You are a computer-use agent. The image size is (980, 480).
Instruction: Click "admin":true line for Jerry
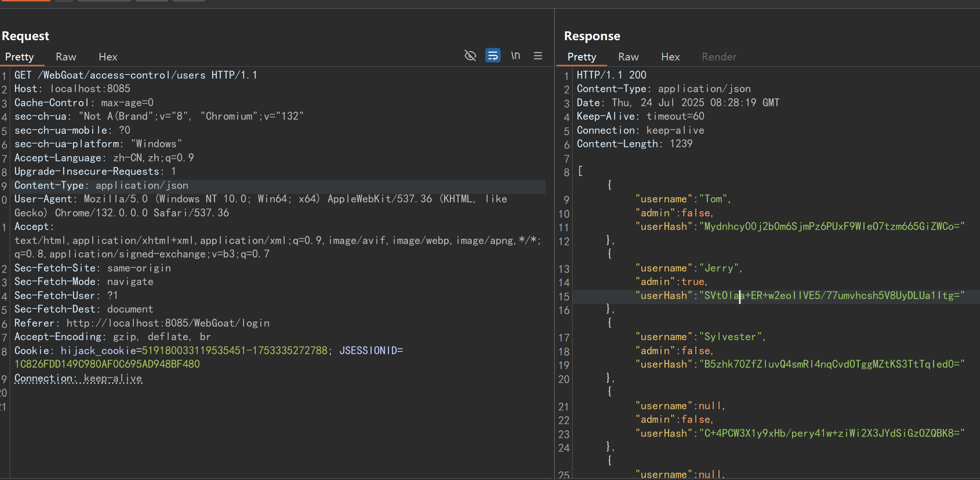pos(671,282)
